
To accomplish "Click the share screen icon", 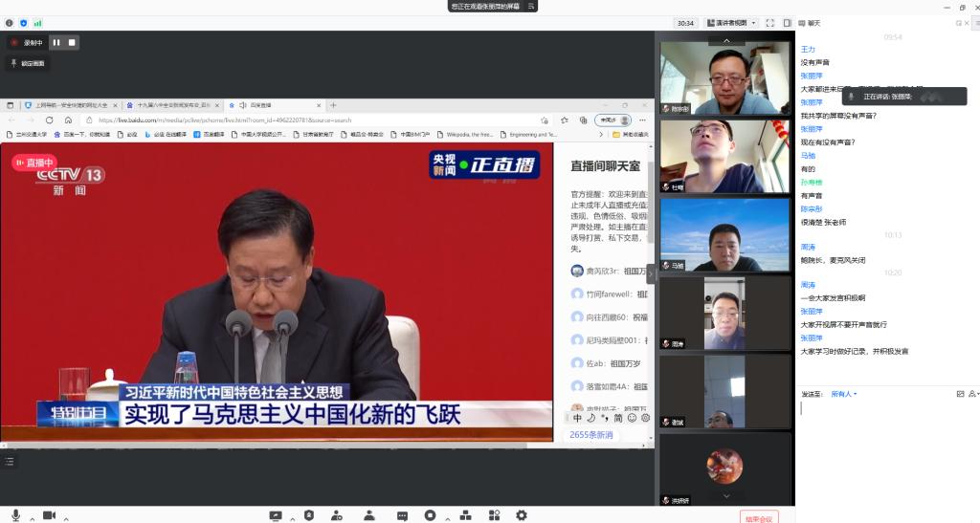I will coord(276,515).
